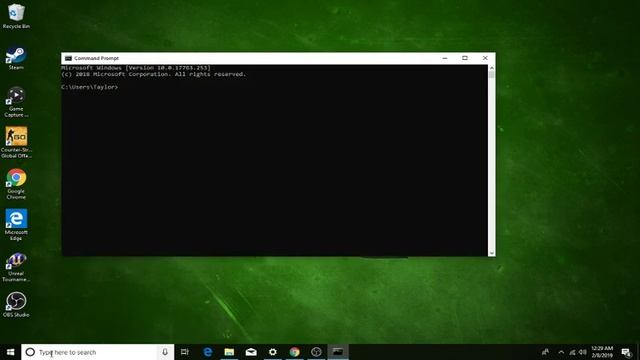Image resolution: width=640 pixels, height=360 pixels.
Task: Click the C:\Users\Taylor> prompt line
Action: tap(89, 87)
